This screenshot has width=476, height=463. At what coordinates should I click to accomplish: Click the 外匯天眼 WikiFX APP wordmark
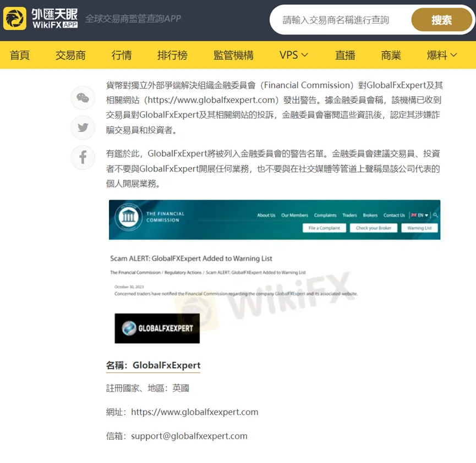point(54,19)
